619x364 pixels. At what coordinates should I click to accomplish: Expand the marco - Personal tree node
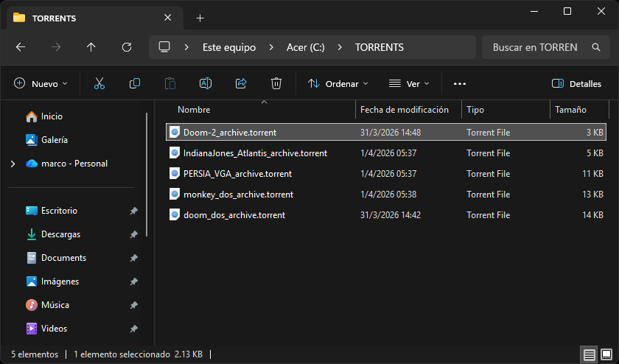[x=13, y=164]
